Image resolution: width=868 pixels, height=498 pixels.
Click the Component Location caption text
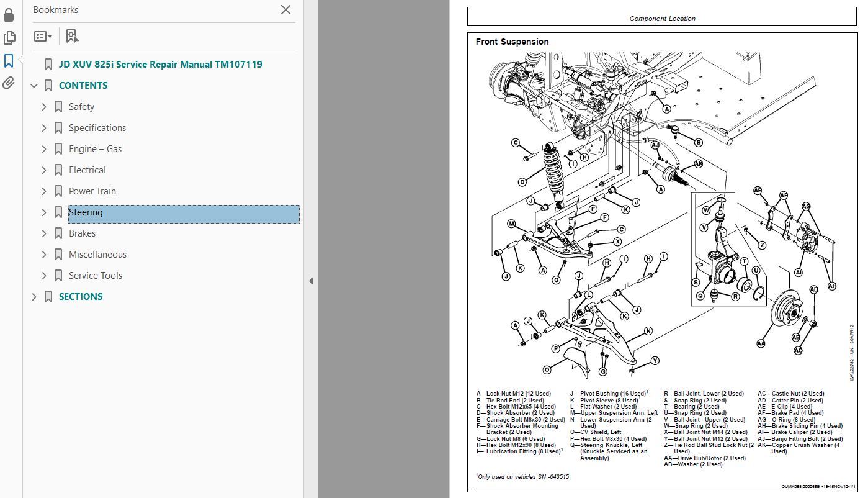[662, 19]
